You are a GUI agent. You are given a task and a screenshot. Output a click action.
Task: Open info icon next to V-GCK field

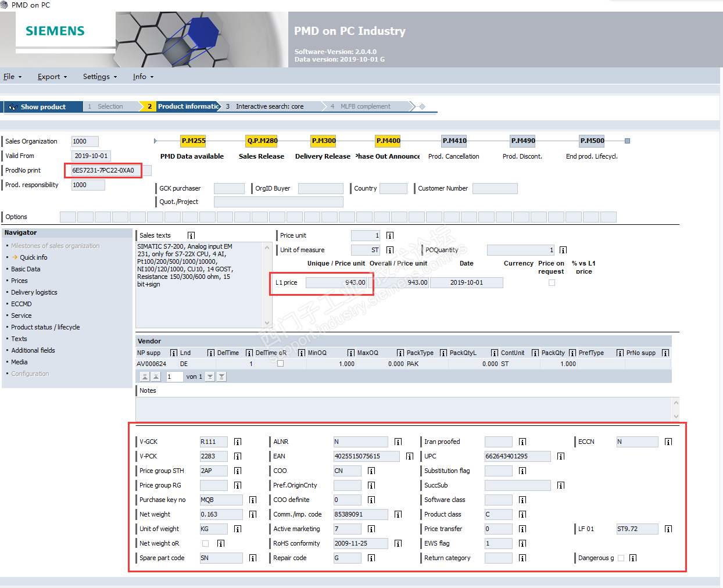(x=238, y=442)
